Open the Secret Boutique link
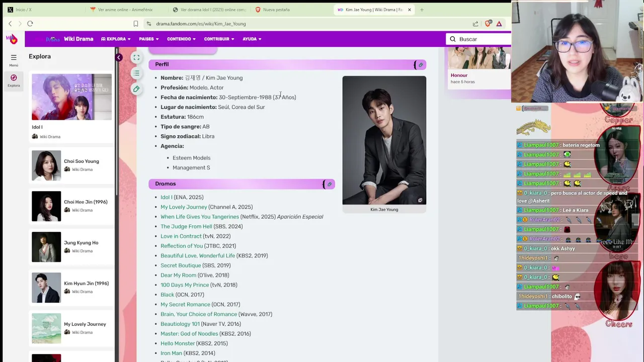 tap(181, 265)
